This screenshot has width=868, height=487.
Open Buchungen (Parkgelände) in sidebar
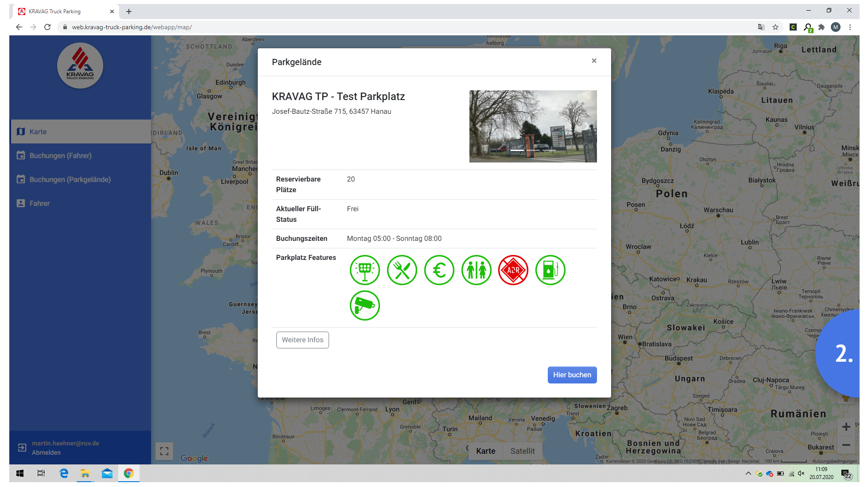[70, 179]
